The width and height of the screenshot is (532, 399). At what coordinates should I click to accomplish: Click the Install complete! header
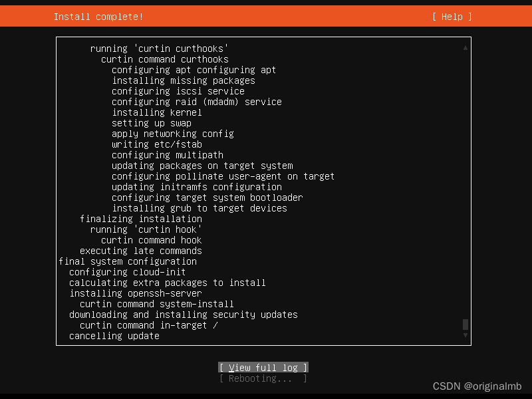98,16
